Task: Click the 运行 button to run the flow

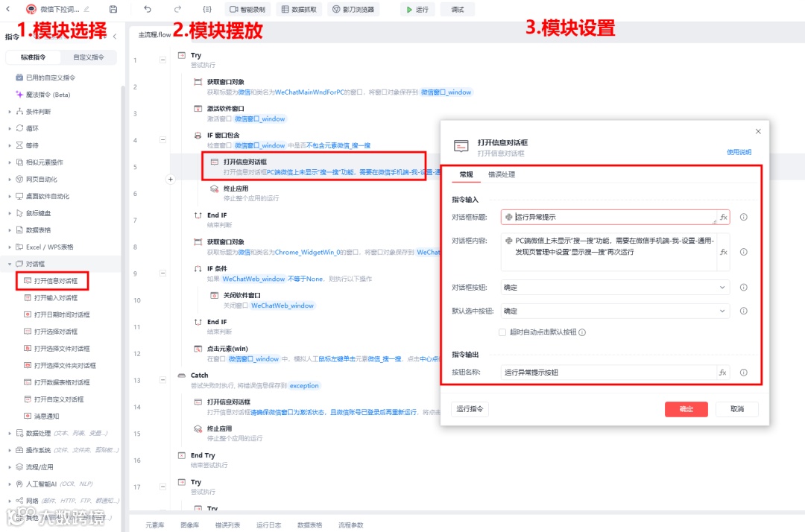Action: tap(417, 9)
